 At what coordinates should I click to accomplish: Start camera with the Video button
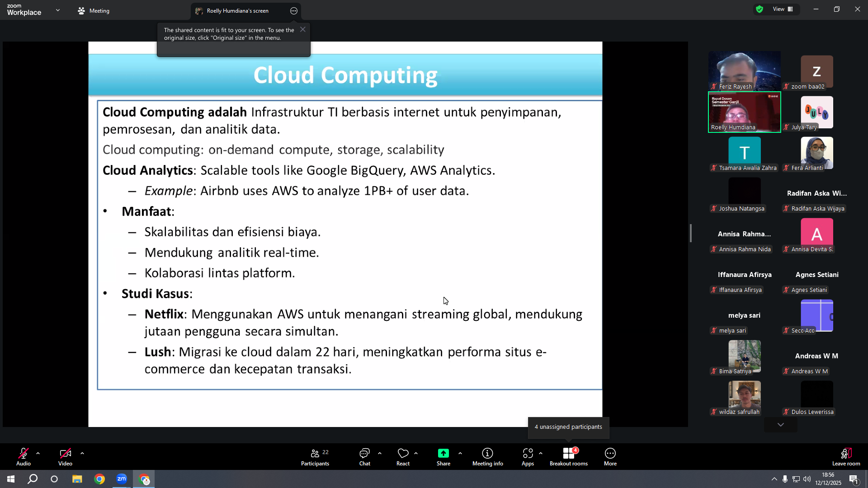(x=65, y=456)
